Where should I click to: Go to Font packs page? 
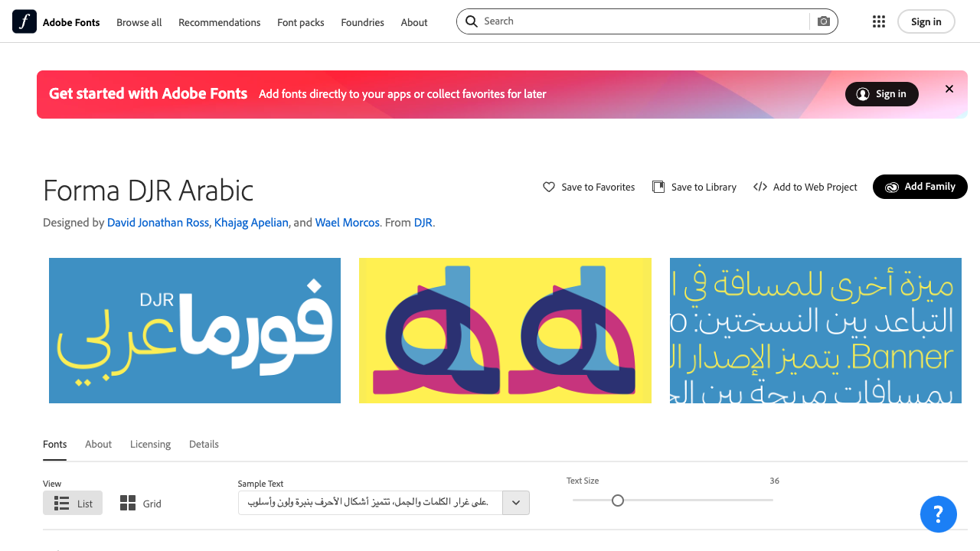[x=301, y=22]
